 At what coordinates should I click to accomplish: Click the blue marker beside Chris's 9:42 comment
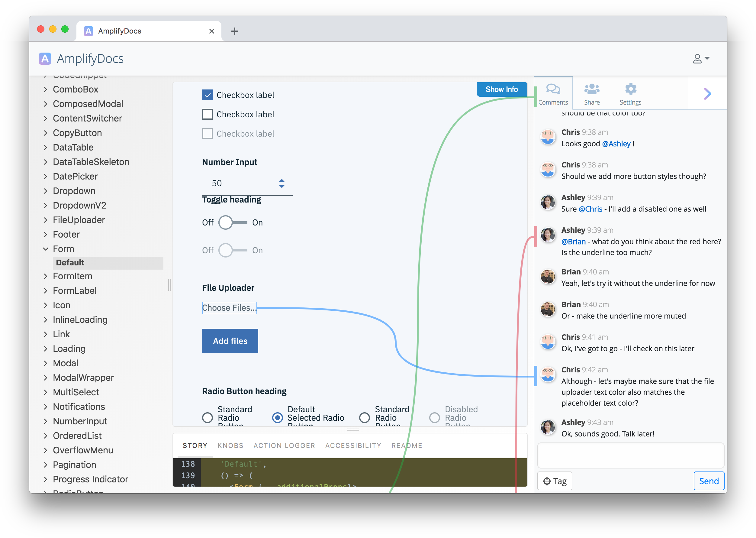point(536,376)
